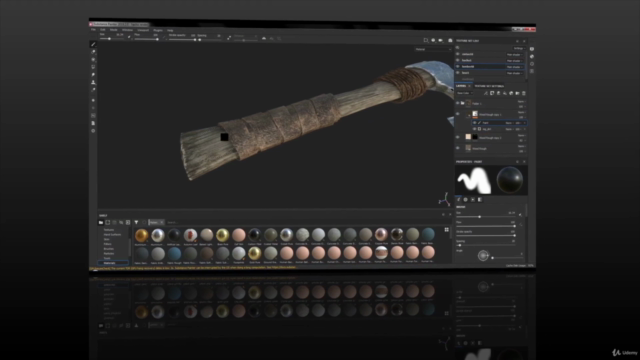Viewport: 640px width, 360px height.
Task: Select Particles category in the Shelf
Action: click(x=109, y=253)
